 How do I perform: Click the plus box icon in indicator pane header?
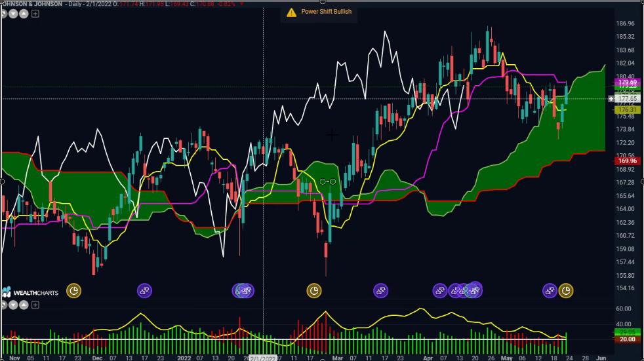[x=35, y=305]
